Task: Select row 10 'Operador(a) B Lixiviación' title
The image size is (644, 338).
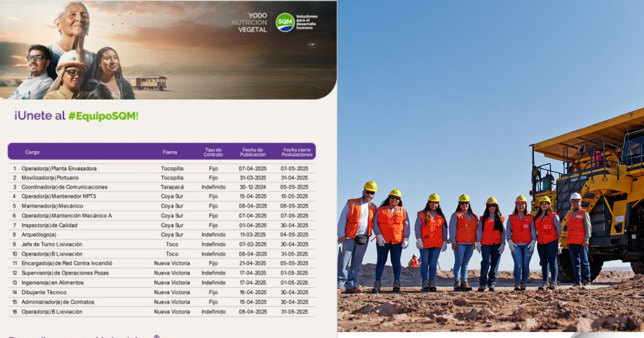Action: tap(52, 254)
